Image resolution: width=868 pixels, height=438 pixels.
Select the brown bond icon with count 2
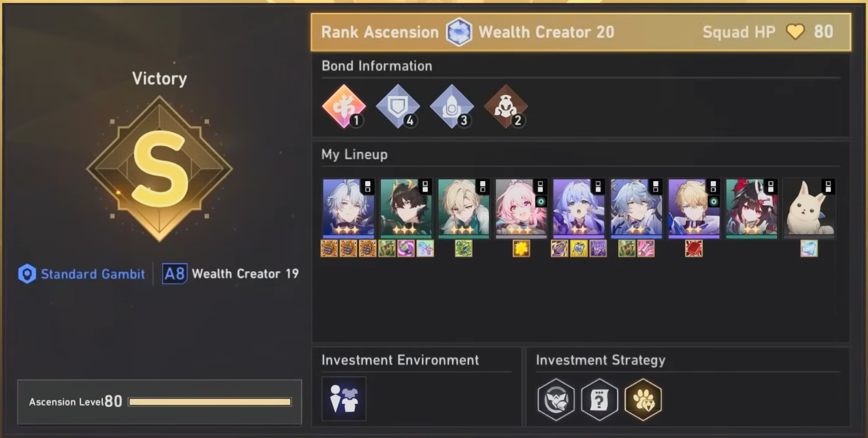point(506,106)
